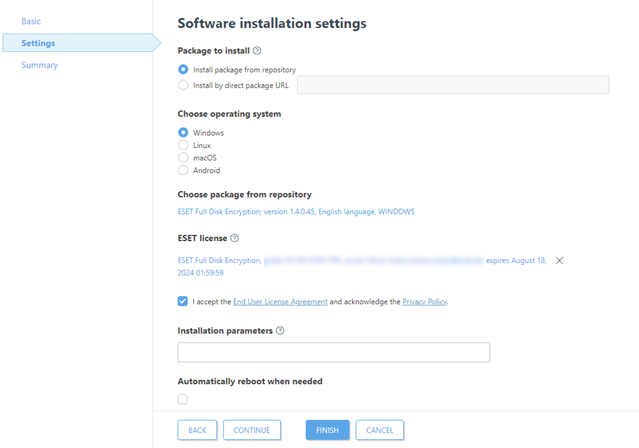Screen dimensions: 639x448
Task: Select Install package from repository option
Action: pyautogui.click(x=183, y=69)
